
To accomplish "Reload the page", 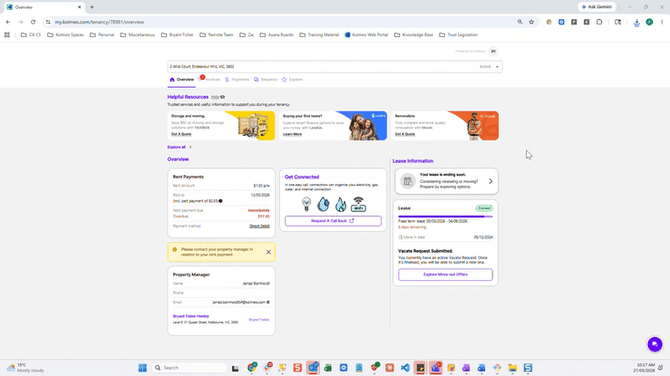I will (33, 22).
